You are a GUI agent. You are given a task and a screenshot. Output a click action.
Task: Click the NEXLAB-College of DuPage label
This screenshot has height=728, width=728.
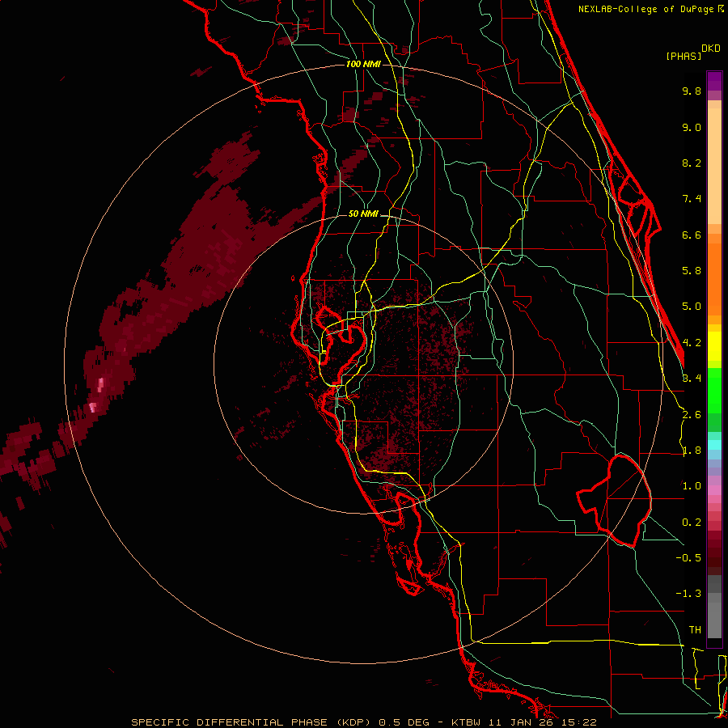(x=647, y=9)
